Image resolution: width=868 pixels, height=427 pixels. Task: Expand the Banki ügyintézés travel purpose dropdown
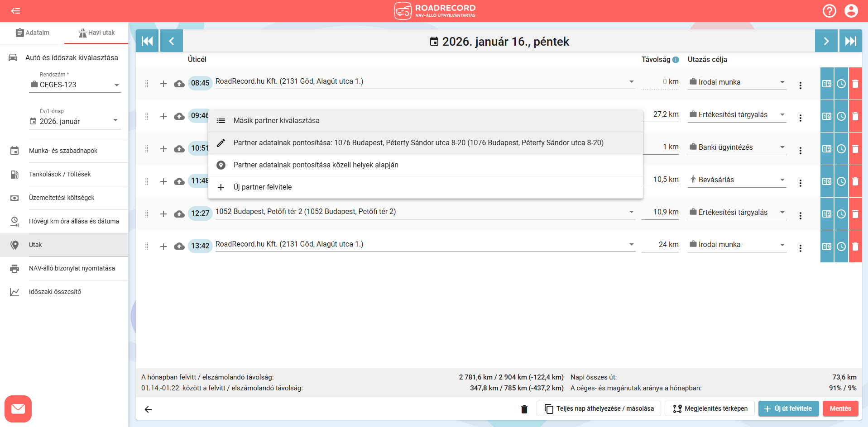click(x=782, y=147)
